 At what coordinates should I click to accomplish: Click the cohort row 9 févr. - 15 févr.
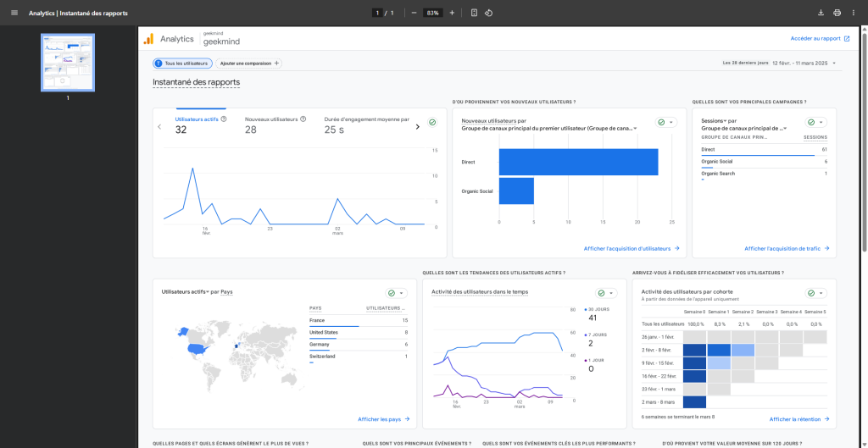[733, 363]
